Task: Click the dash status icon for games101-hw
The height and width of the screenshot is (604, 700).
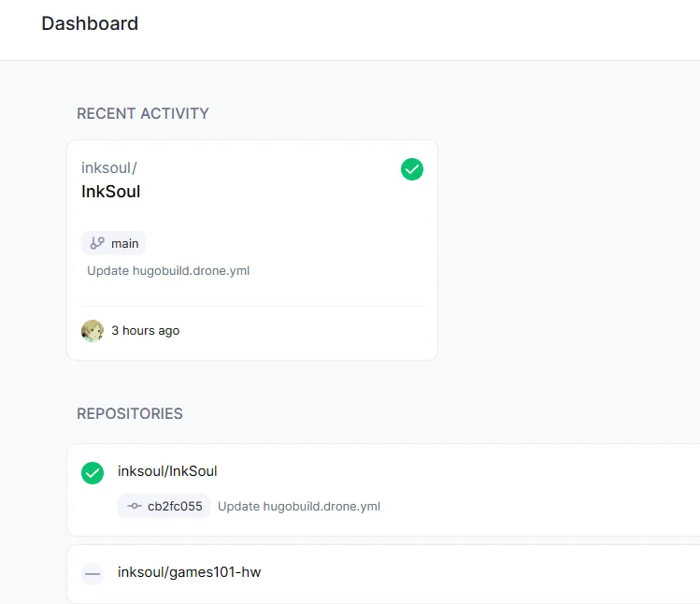Action: (x=93, y=573)
